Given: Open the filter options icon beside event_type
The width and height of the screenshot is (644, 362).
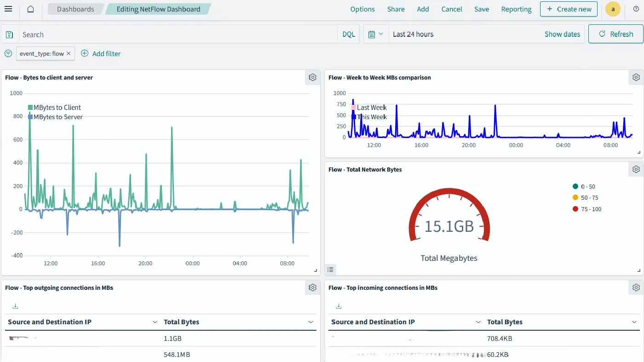Looking at the screenshot, I should (x=8, y=53).
